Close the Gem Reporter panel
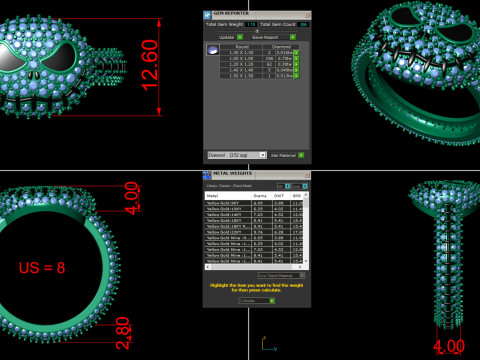Image resolution: width=480 pixels, height=360 pixels. 307,15
